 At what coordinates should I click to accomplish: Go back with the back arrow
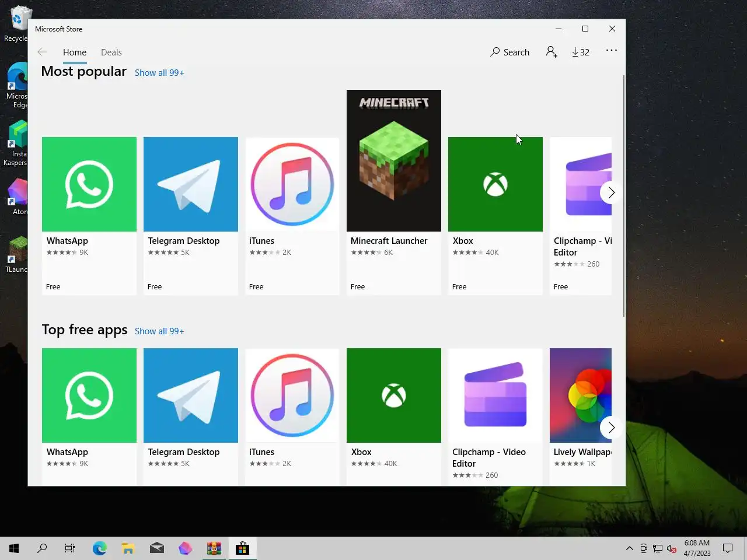(x=42, y=52)
